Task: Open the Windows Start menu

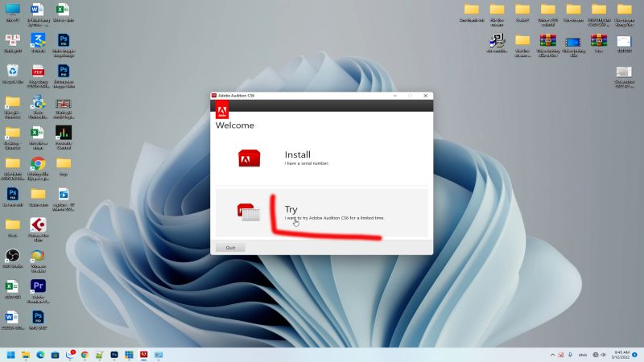Action: coord(11,354)
